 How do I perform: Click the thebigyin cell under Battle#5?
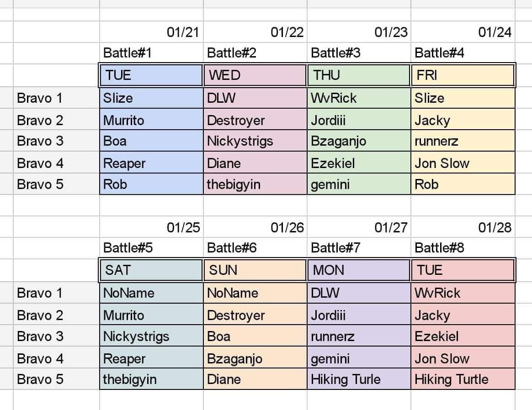tap(151, 379)
